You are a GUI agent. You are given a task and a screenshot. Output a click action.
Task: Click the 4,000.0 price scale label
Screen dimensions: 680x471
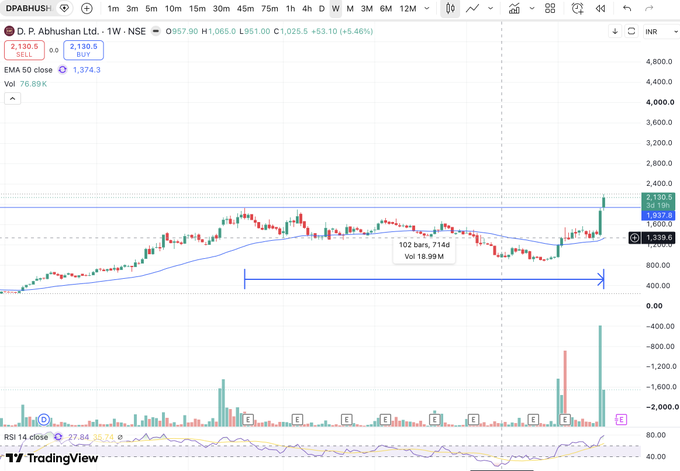click(x=660, y=102)
